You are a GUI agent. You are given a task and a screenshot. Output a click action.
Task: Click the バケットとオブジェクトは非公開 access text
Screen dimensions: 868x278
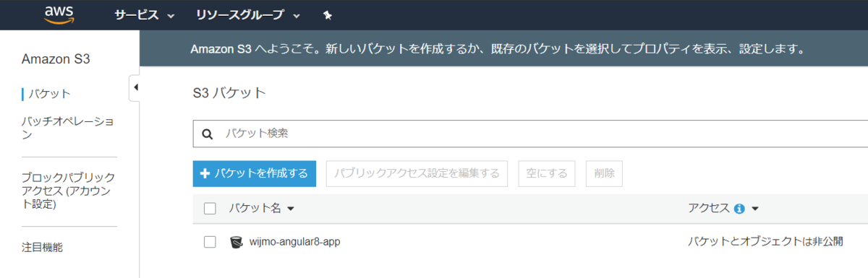coord(765,242)
